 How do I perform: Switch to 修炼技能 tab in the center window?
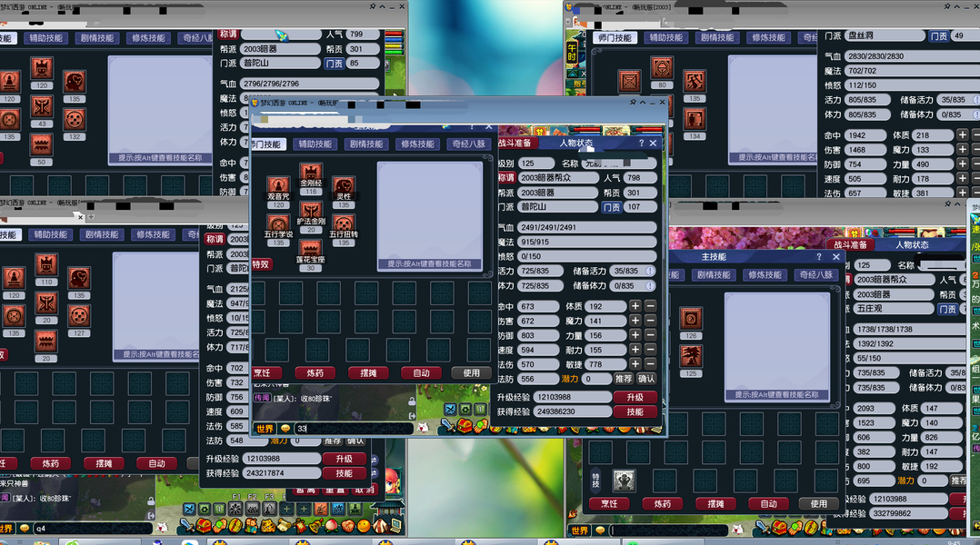coord(417,144)
